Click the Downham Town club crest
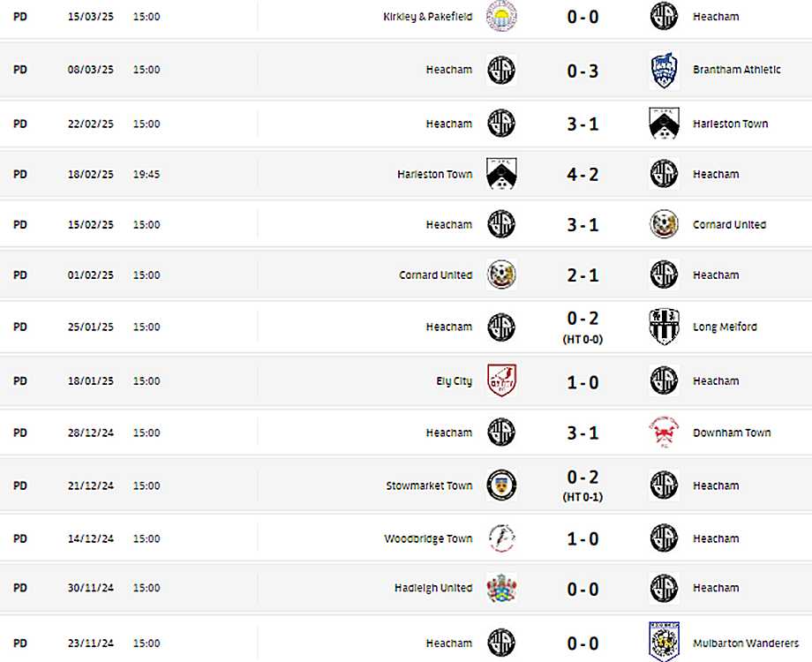The image size is (812, 662). 664,433
